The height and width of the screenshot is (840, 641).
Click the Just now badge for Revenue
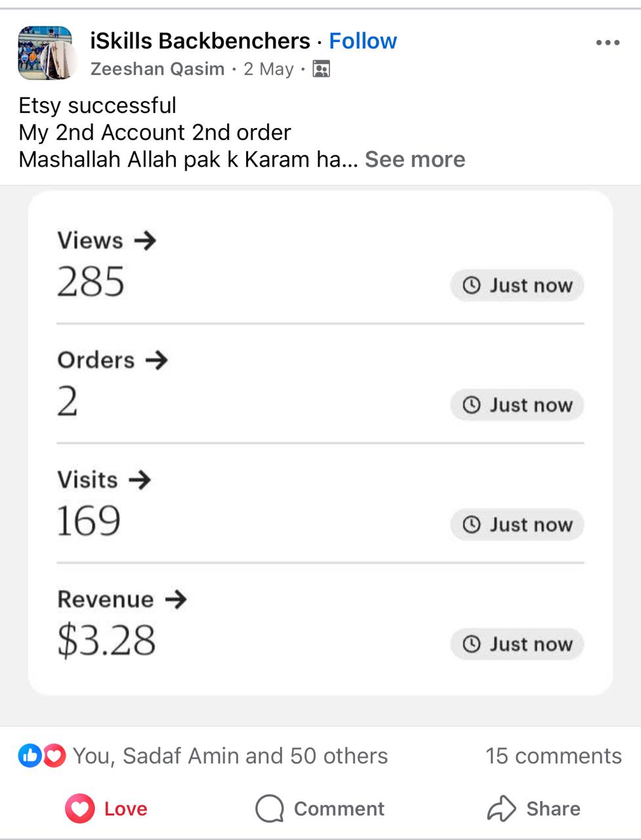(517, 644)
